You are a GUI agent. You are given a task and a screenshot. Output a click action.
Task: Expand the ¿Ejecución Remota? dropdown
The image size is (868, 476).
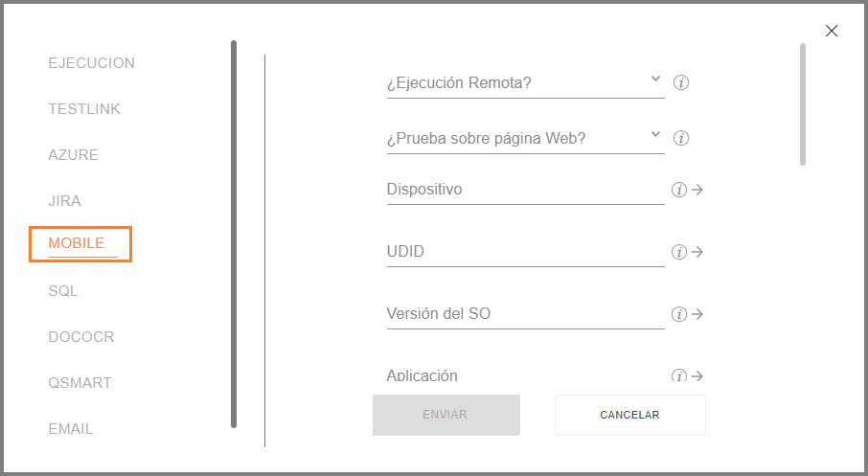[525, 83]
